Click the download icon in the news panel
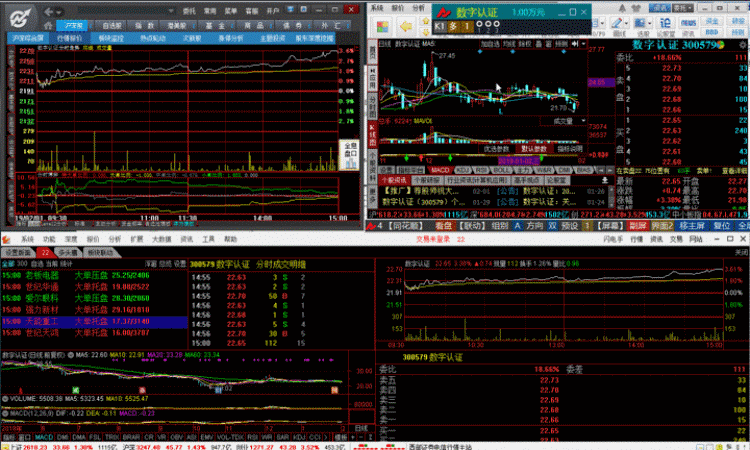750x450 pixels. coord(605,180)
